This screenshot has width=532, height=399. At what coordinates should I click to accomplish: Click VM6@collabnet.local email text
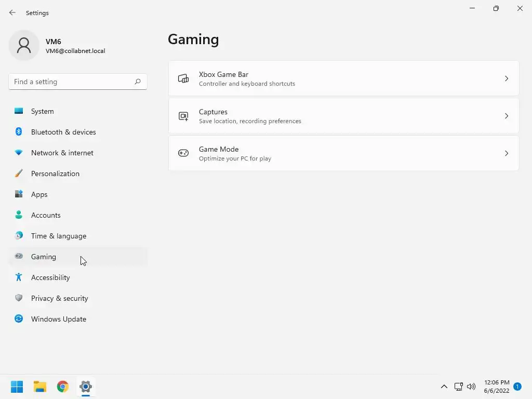click(75, 51)
